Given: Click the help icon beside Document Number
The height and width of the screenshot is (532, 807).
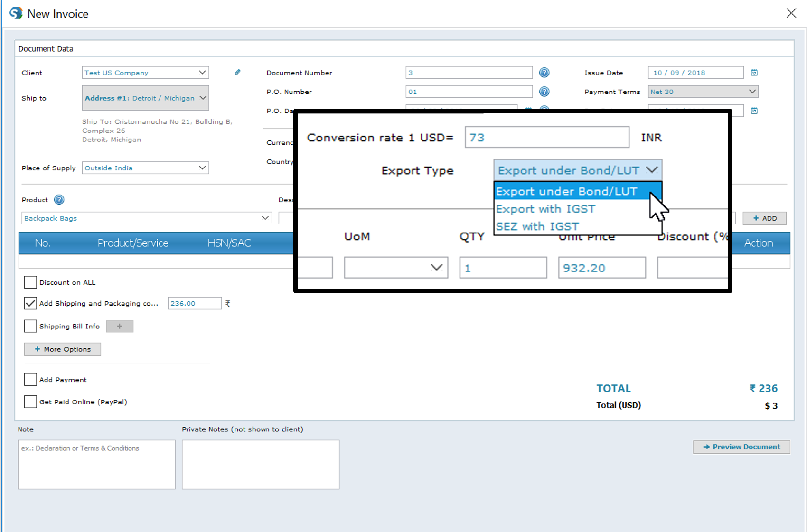Looking at the screenshot, I should coord(544,72).
